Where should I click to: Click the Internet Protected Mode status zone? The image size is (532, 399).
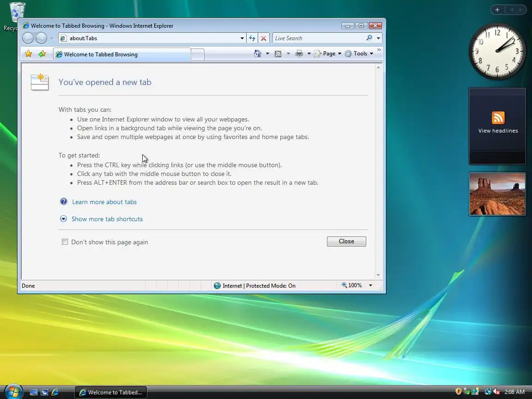[254, 286]
